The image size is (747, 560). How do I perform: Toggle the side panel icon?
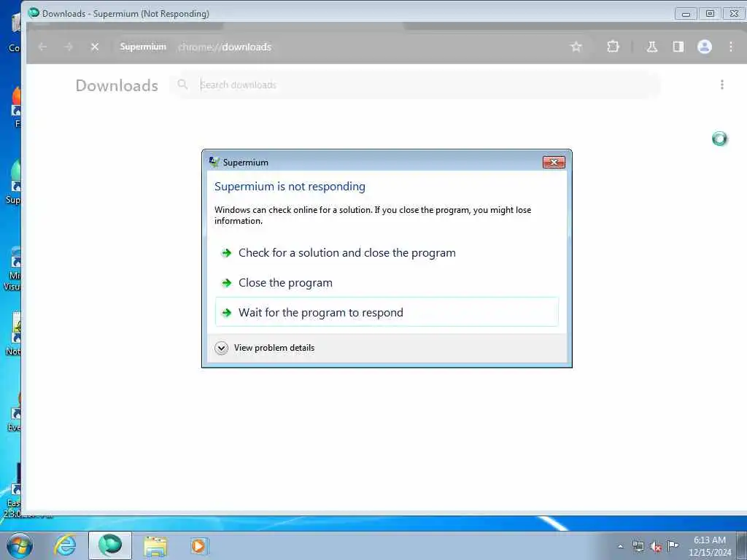678,47
